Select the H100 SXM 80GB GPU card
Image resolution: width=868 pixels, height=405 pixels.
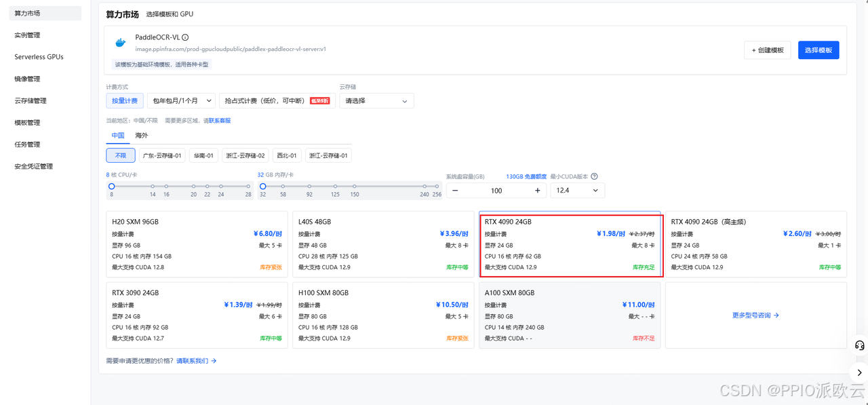click(383, 315)
